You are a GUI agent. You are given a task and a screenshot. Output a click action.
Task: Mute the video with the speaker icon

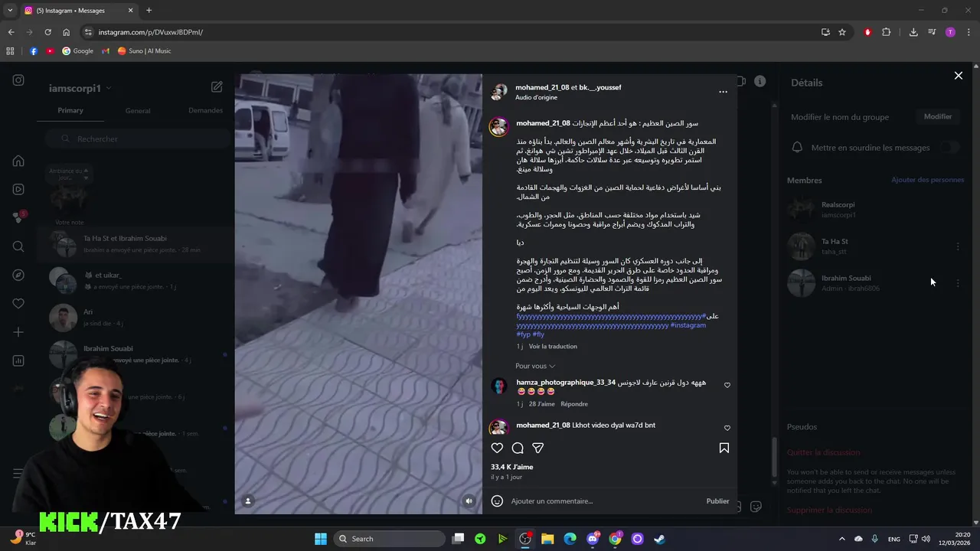(x=469, y=501)
